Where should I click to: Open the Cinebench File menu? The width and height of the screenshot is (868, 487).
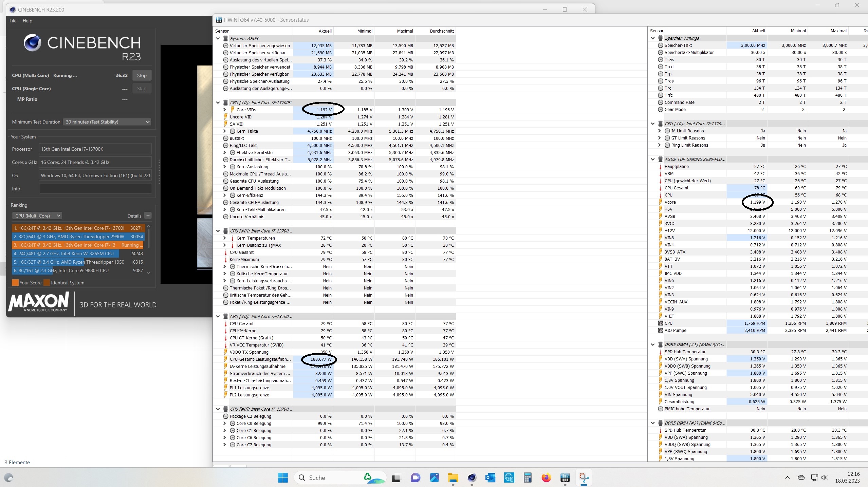[13, 21]
